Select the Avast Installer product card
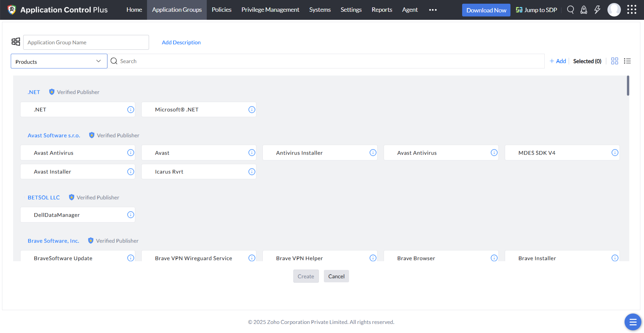The width and height of the screenshot is (644, 333). click(x=78, y=172)
